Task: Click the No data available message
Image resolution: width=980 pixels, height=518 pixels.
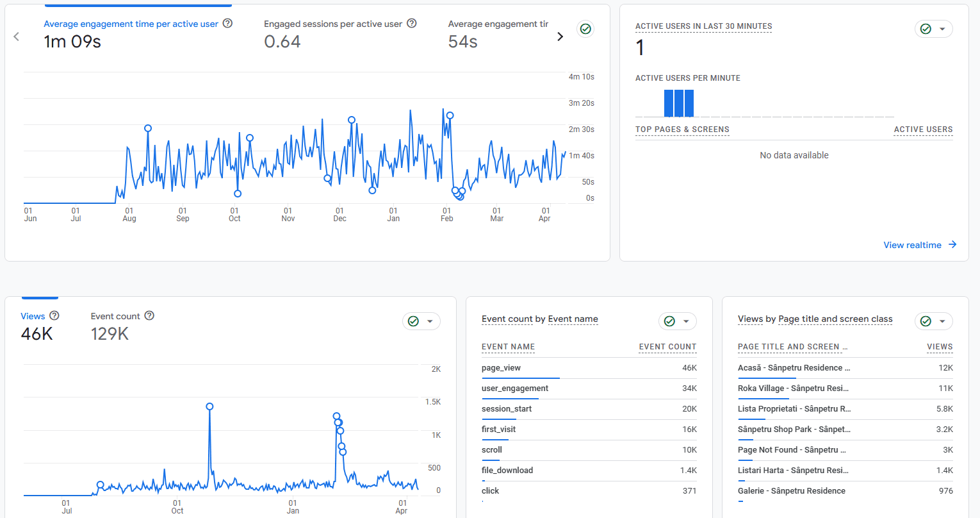Action: coord(794,155)
